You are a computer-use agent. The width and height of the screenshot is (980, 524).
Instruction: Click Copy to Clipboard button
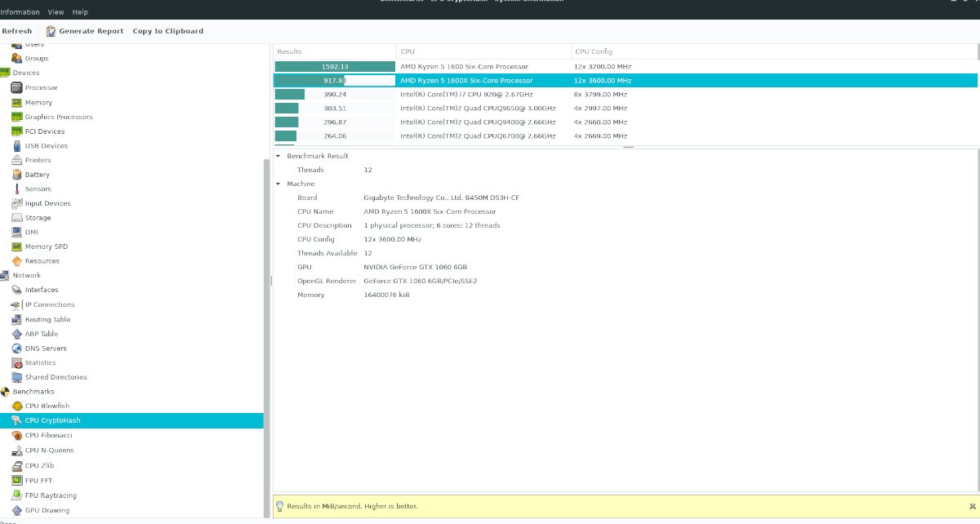(167, 31)
